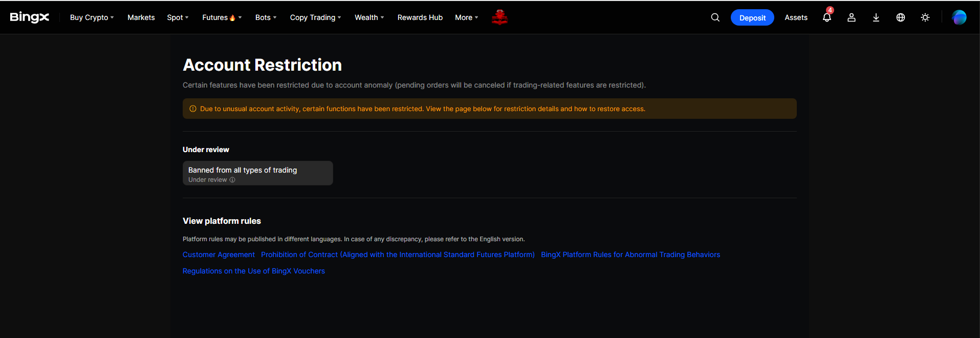
Task: Expand the Bots dropdown
Action: tap(266, 17)
